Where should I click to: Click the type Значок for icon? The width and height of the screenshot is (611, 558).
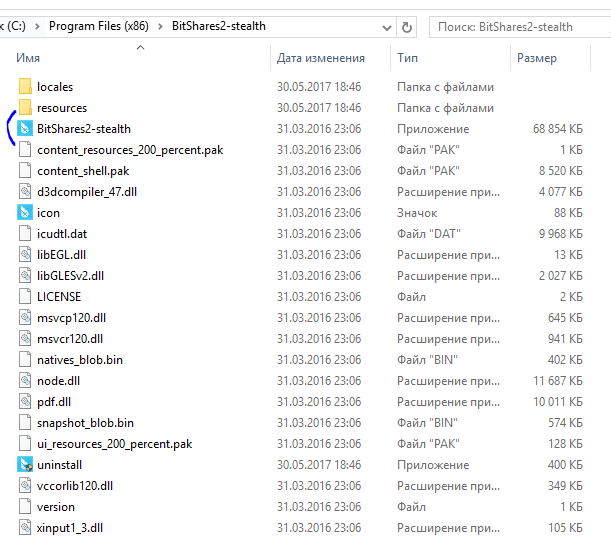(x=417, y=213)
